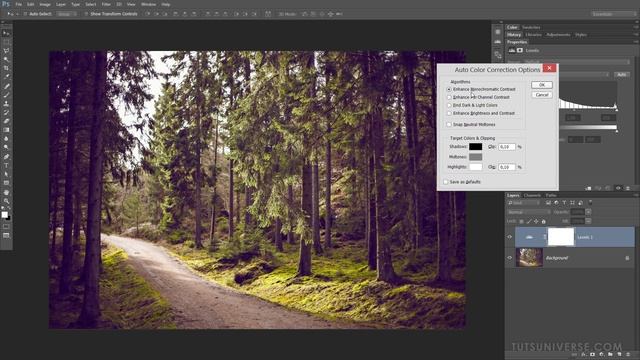Hide the Background layer with eye icon
Screen dimensions: 640x360
tap(509, 258)
